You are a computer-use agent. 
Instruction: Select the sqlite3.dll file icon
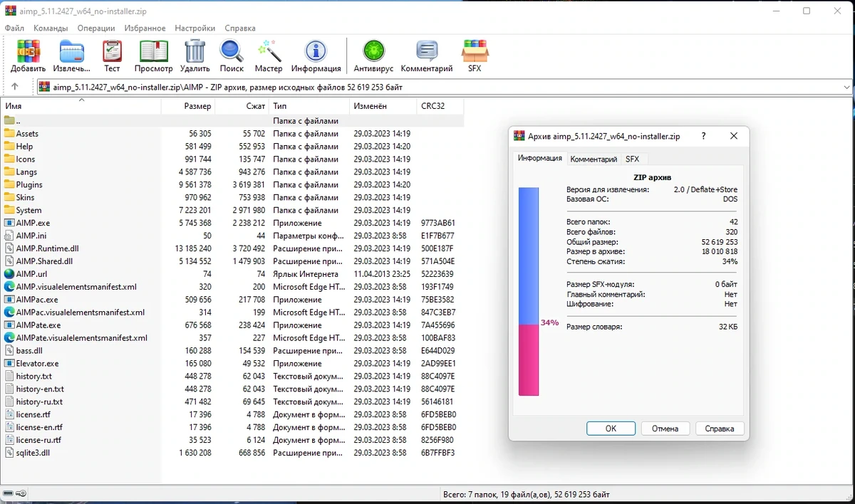9,453
